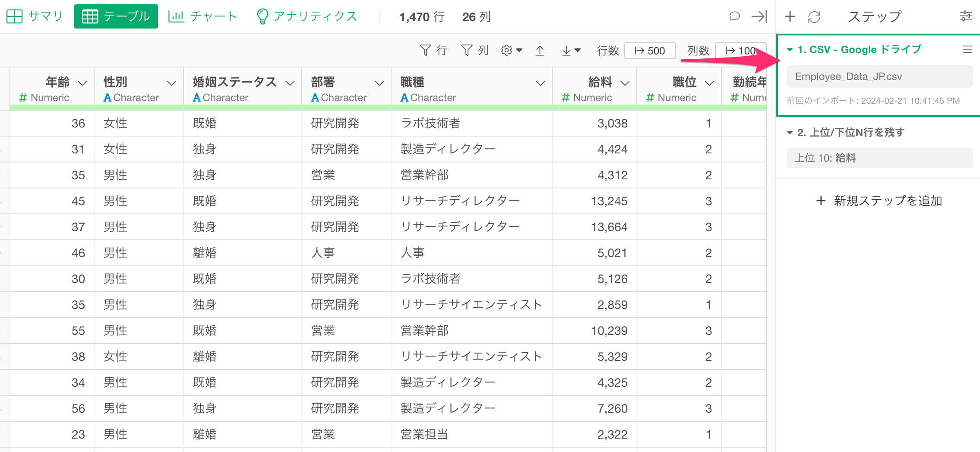The width and height of the screenshot is (980, 452).
Task: Collapse step panel with arrow-to-bar icon
Action: pyautogui.click(x=759, y=16)
